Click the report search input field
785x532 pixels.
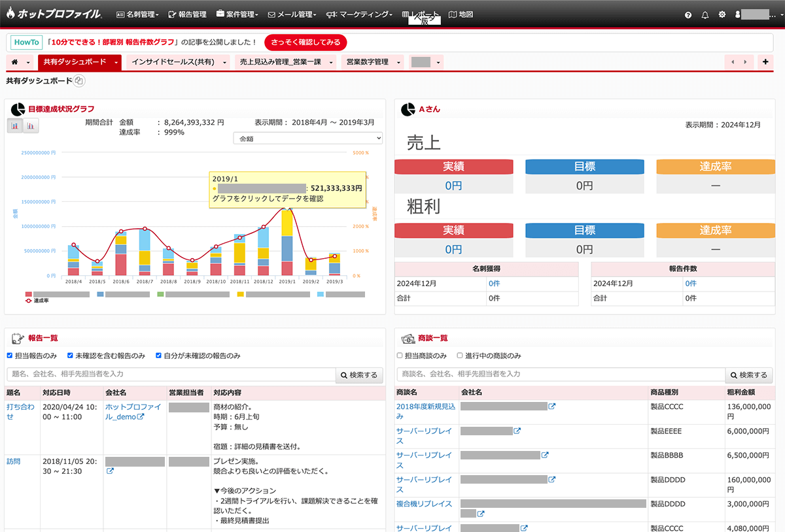[x=171, y=374]
